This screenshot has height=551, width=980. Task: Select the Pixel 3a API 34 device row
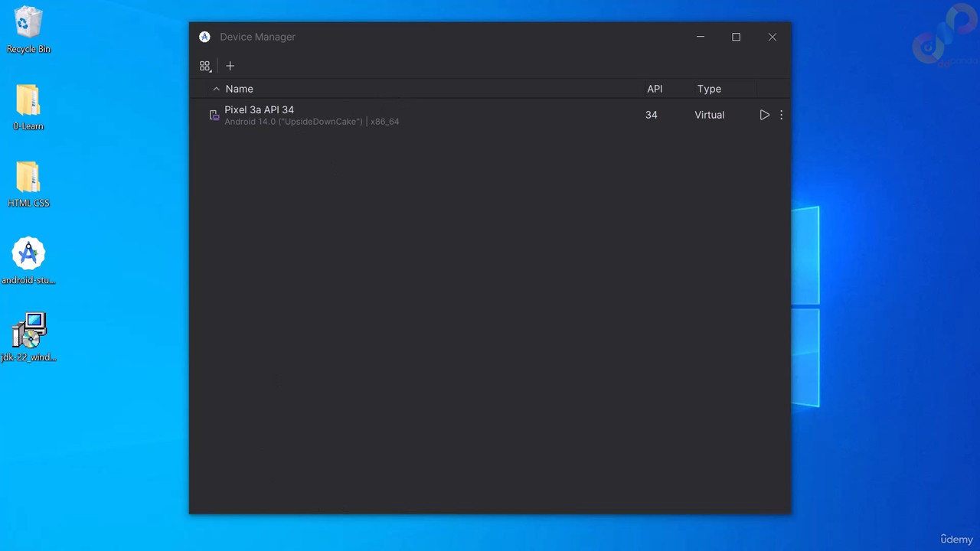(x=490, y=115)
